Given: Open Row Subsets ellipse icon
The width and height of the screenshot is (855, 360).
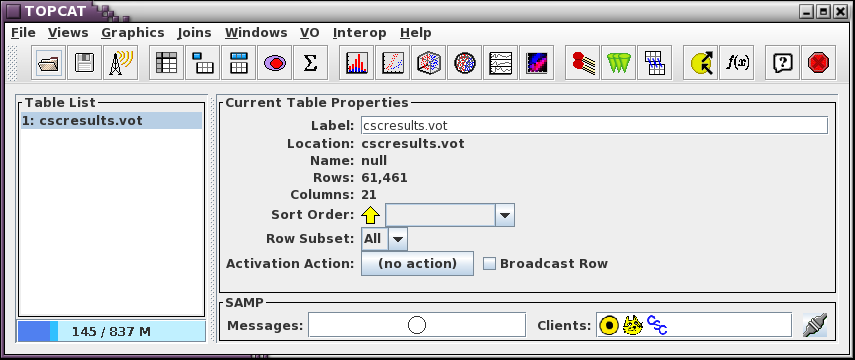Looking at the screenshot, I should pyautogui.click(x=274, y=63).
